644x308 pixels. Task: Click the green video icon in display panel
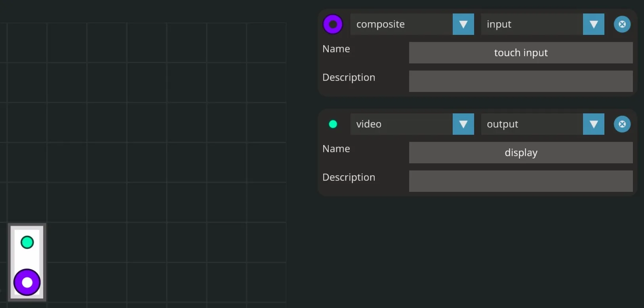coord(333,124)
